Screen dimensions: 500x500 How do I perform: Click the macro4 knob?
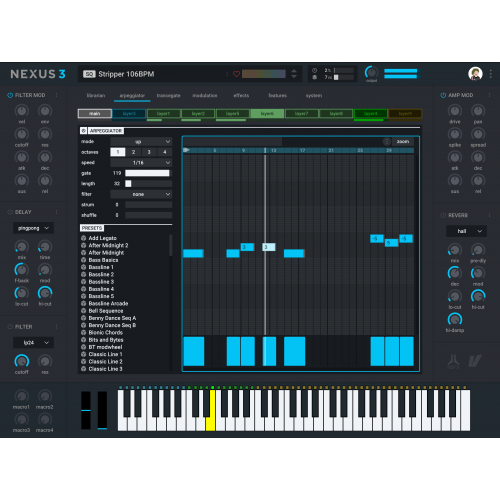point(45,419)
